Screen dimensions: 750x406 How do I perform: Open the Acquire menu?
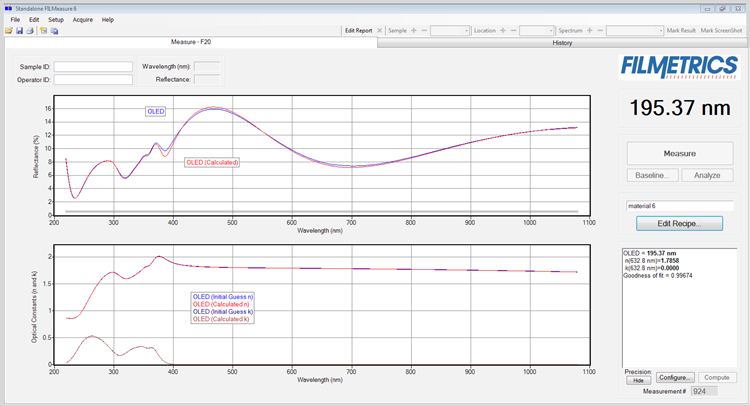83,20
